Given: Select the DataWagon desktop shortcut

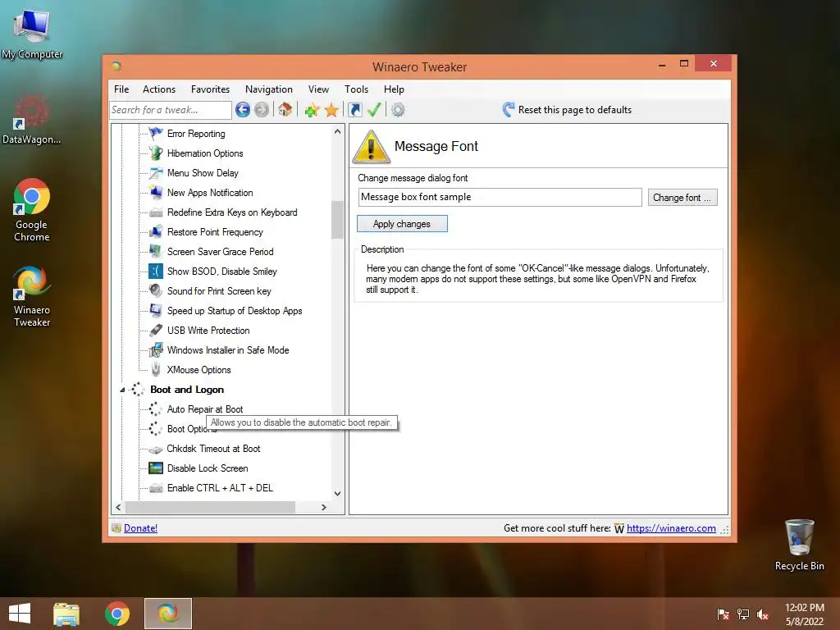Looking at the screenshot, I should [32, 119].
